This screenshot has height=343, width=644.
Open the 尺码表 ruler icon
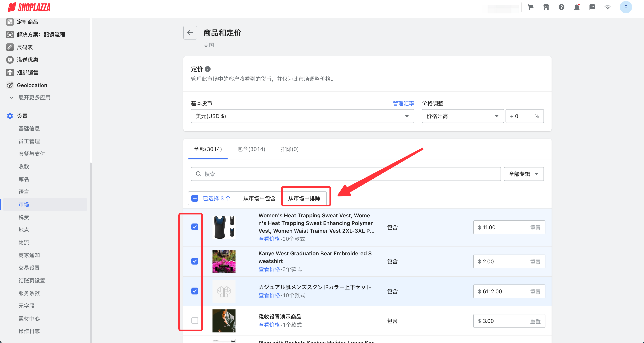point(10,47)
